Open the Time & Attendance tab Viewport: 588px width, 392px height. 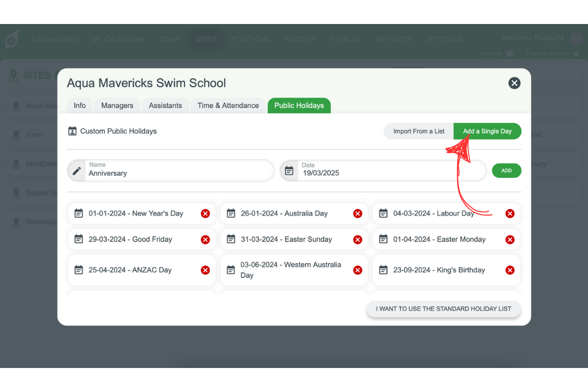[228, 105]
